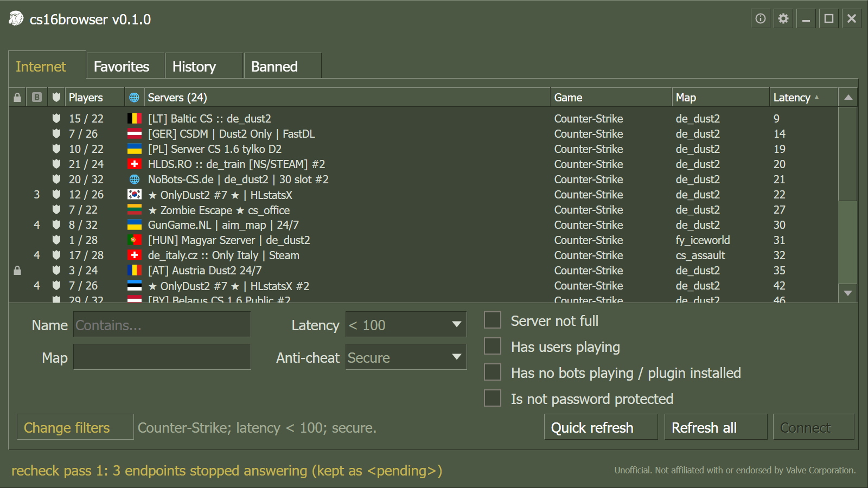This screenshot has height=488, width=868.
Task: Open the Latency filter dropdown
Action: 406,324
